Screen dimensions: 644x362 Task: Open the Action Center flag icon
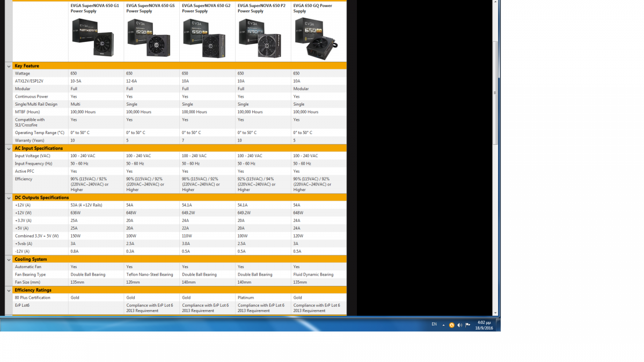tap(468, 324)
